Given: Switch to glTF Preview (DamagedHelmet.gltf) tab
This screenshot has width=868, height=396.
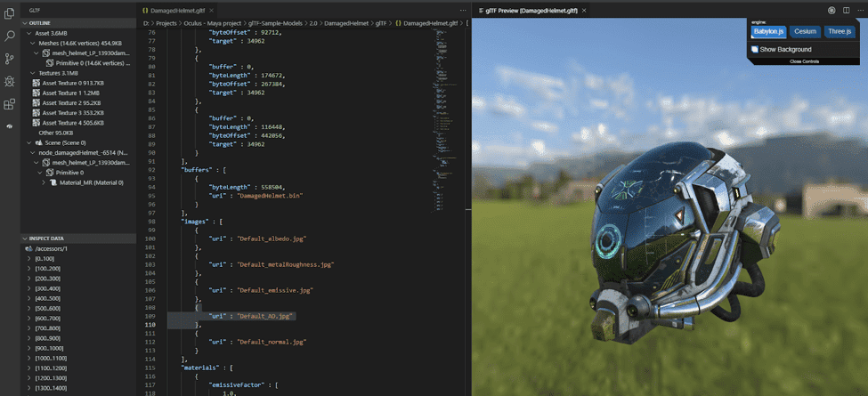Looking at the screenshot, I should (x=531, y=10).
